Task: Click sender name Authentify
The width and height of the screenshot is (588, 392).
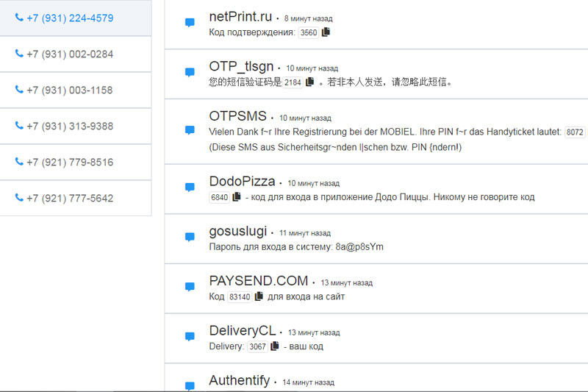Action: (240, 380)
